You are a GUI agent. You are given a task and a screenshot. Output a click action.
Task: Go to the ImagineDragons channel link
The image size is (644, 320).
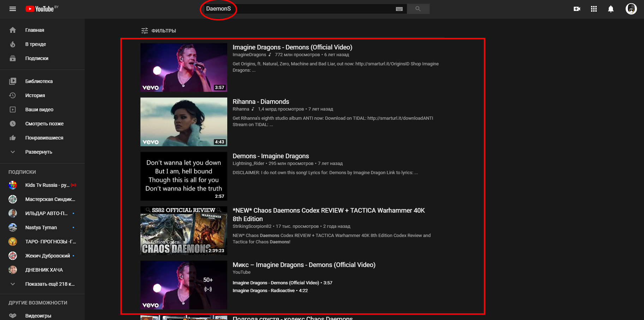point(249,55)
